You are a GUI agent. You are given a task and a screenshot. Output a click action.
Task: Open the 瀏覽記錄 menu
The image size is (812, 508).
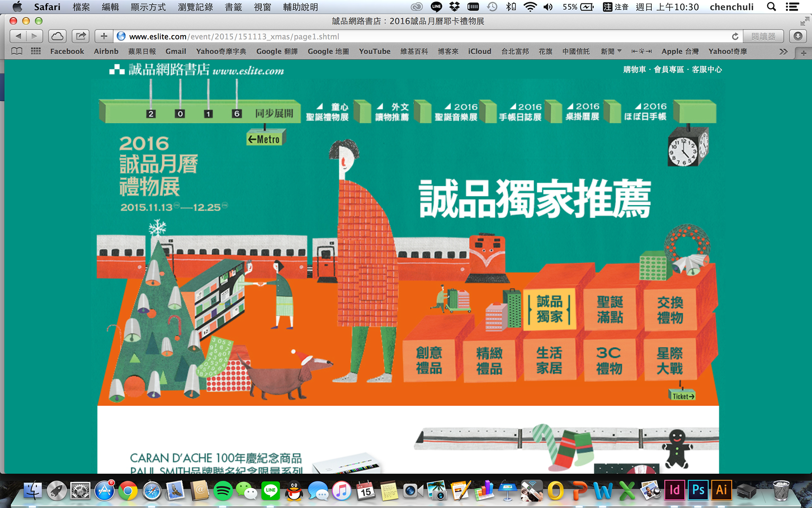coord(195,7)
